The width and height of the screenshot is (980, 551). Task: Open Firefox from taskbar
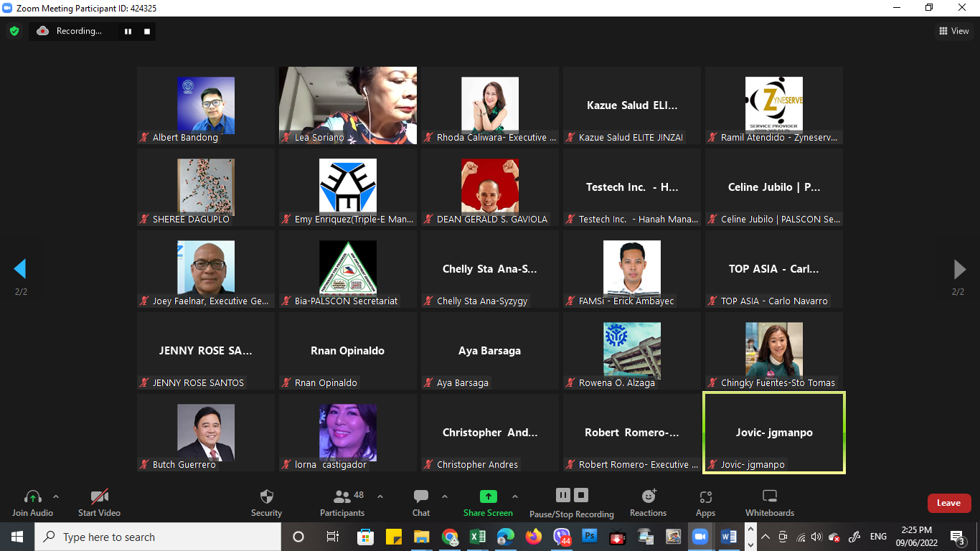(x=534, y=537)
